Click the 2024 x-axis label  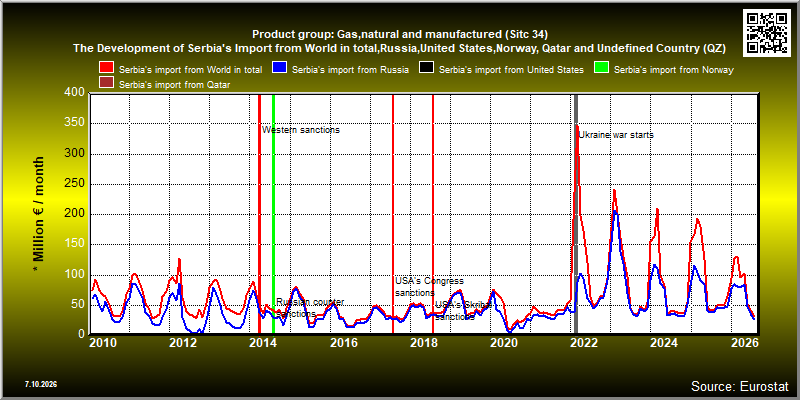(663, 343)
